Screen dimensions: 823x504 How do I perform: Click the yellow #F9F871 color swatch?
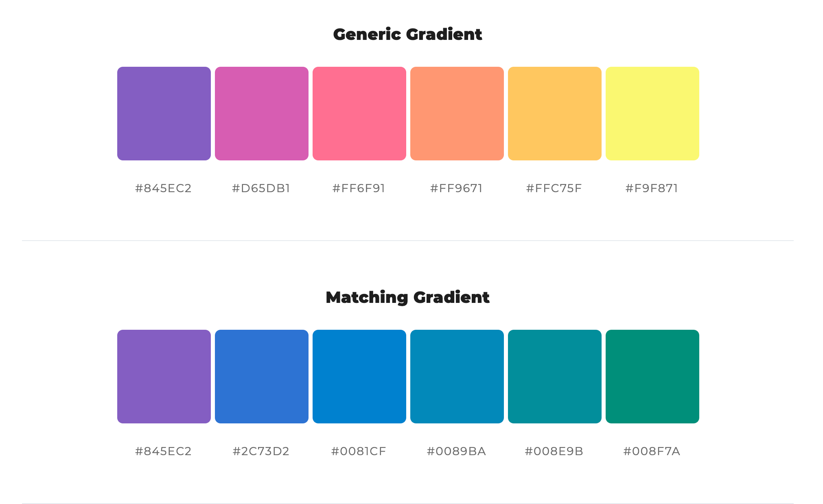pyautogui.click(x=652, y=114)
